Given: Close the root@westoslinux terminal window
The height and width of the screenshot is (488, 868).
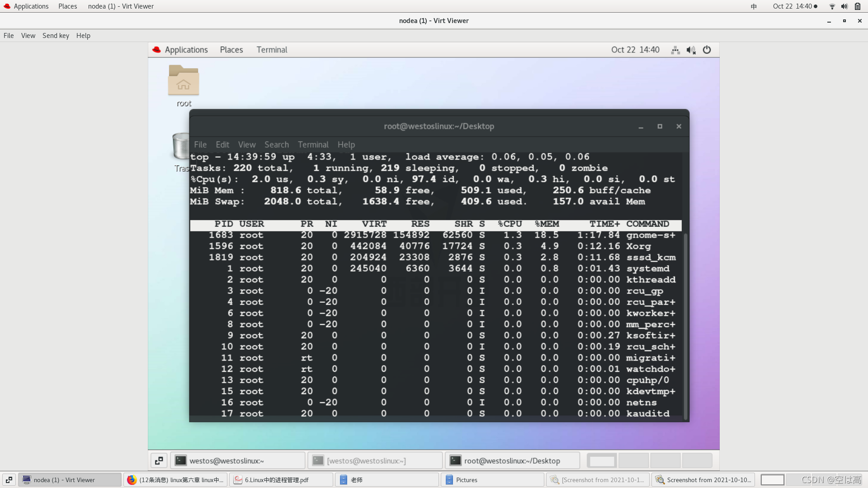Looking at the screenshot, I should 679,127.
